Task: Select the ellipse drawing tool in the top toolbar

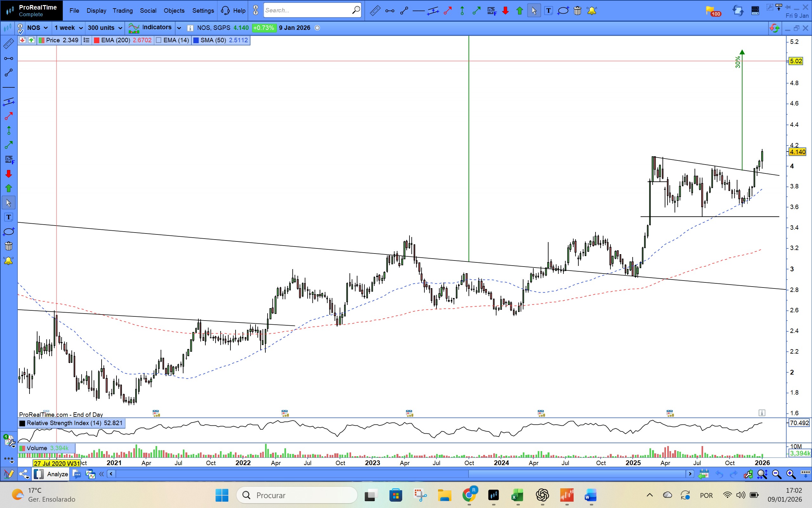Action: click(x=563, y=11)
